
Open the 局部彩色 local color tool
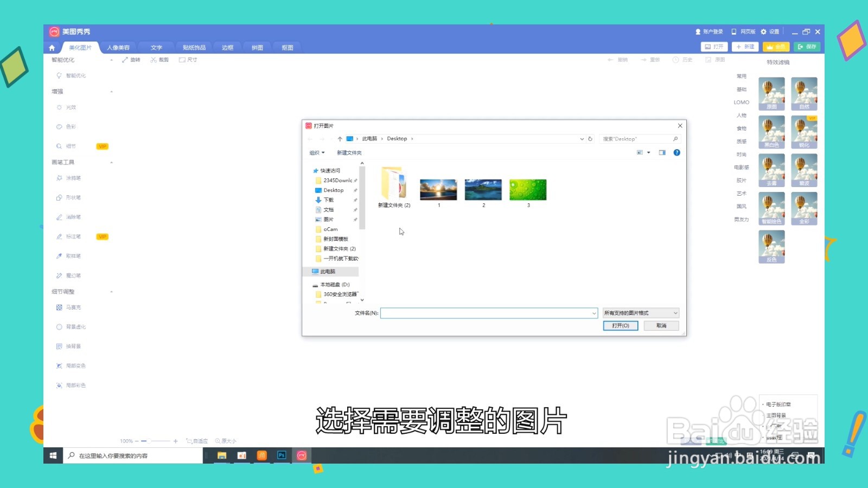click(x=71, y=386)
